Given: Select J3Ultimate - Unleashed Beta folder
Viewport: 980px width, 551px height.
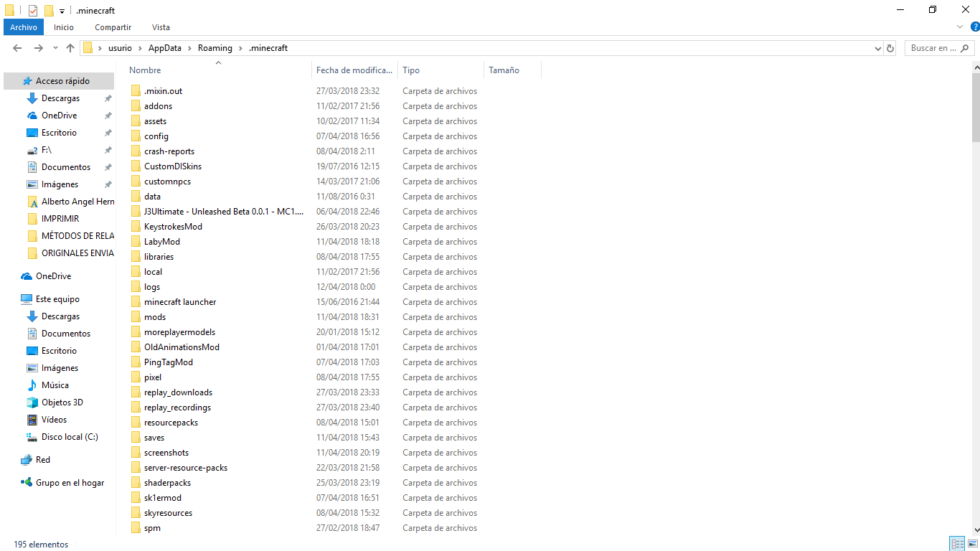Looking at the screenshot, I should click(x=224, y=212).
